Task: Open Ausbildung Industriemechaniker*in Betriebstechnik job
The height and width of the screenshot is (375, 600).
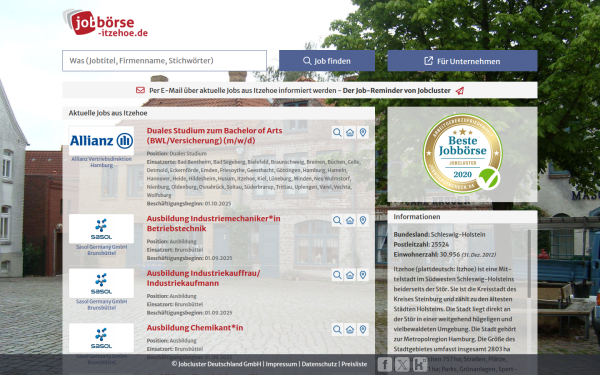Action: (214, 223)
